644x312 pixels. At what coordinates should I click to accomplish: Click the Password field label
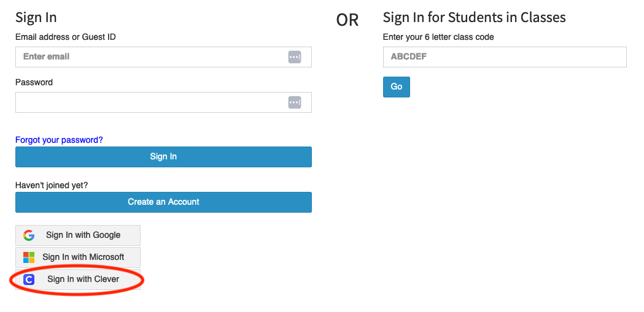point(34,82)
